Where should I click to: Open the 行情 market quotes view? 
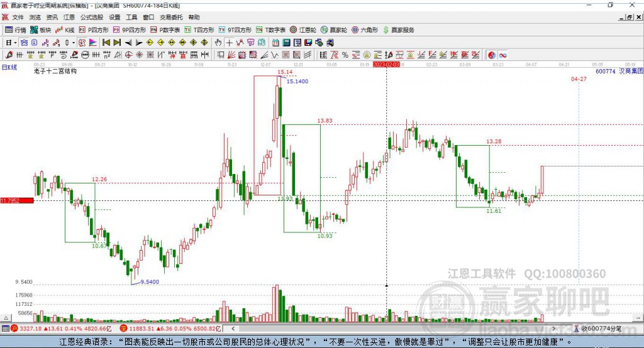coord(16,30)
